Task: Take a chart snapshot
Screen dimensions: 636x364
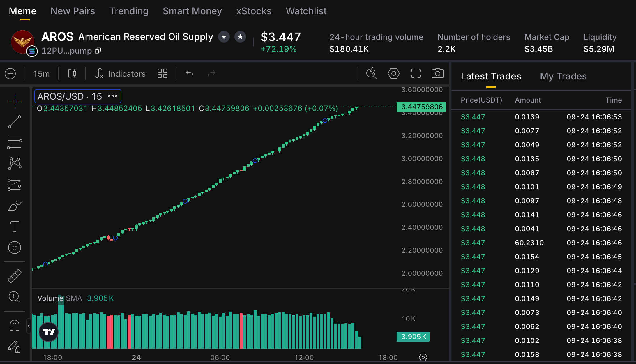Action: pos(437,73)
